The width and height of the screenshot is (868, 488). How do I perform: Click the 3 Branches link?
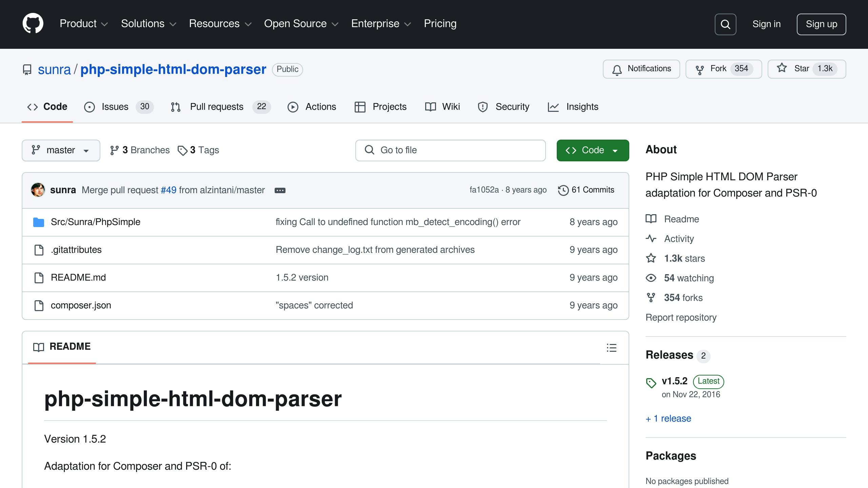140,150
